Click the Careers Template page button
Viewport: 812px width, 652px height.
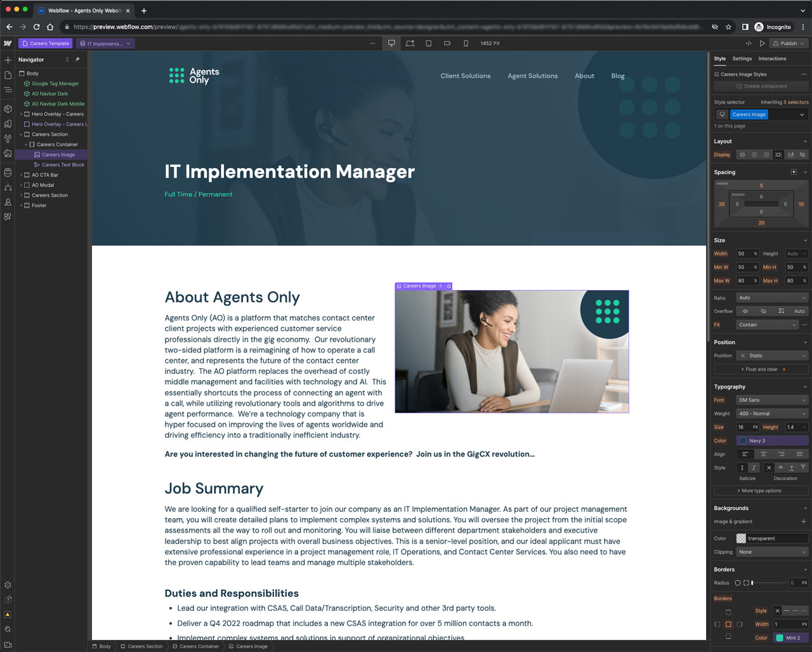coord(45,43)
